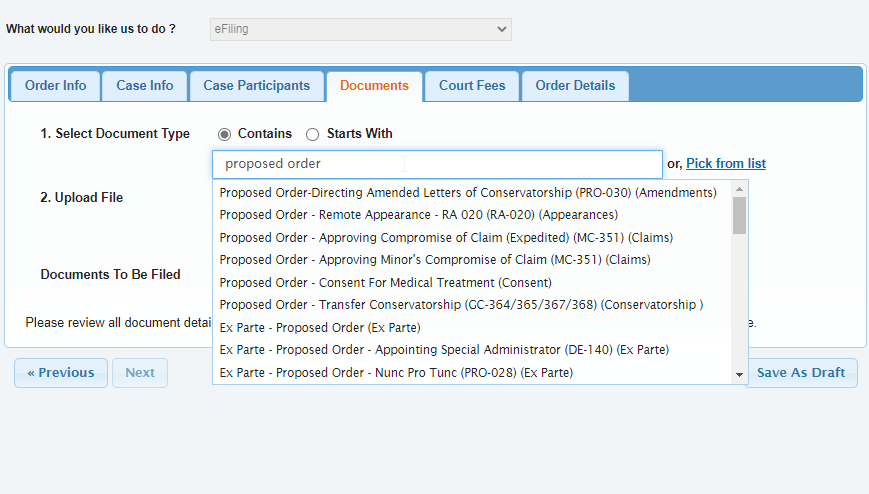
Task: Click the dropdown list scrollbar thumb
Action: click(739, 216)
